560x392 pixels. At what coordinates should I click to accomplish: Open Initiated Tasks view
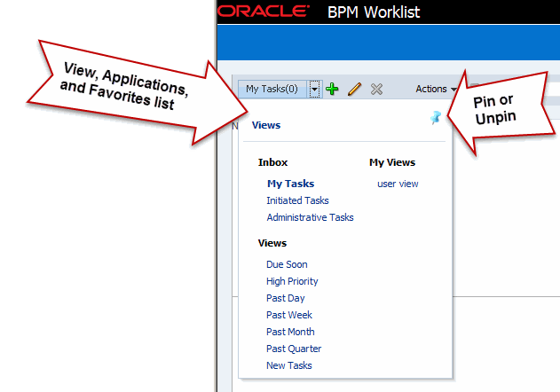coord(297,200)
